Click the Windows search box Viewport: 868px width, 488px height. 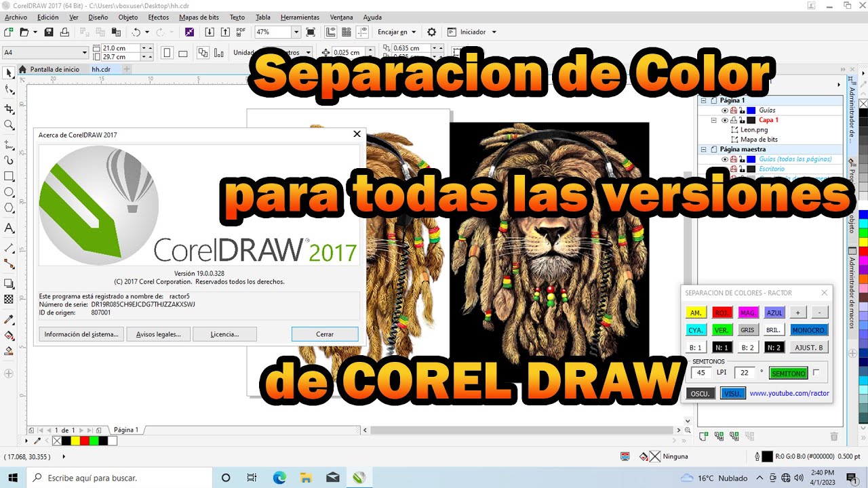(119, 478)
